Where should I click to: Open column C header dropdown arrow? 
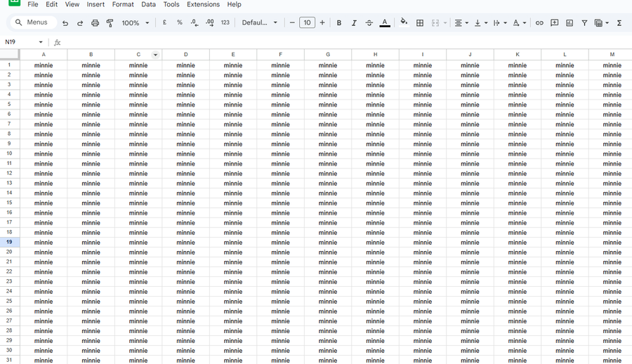[155, 55]
